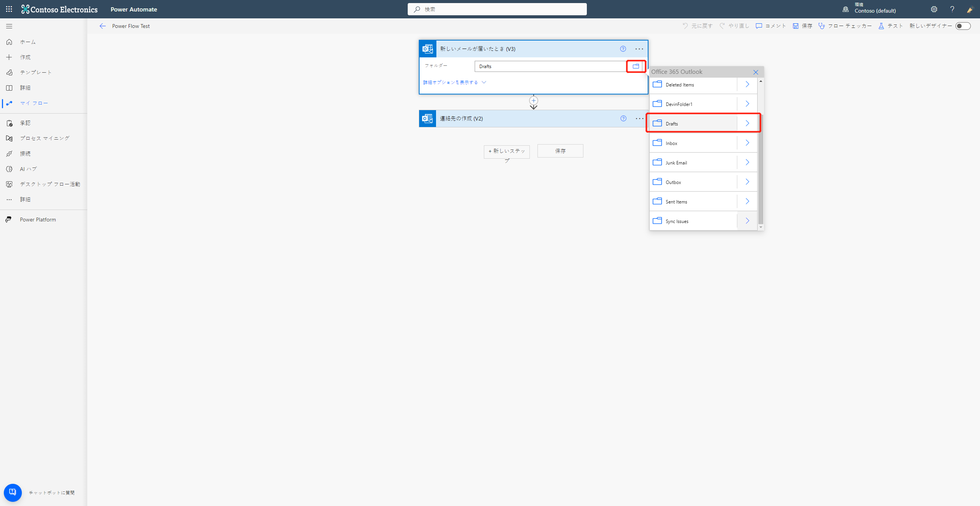Open デスクトップ フロー活動 in sidebar
Image resolution: width=980 pixels, height=506 pixels.
[44, 184]
